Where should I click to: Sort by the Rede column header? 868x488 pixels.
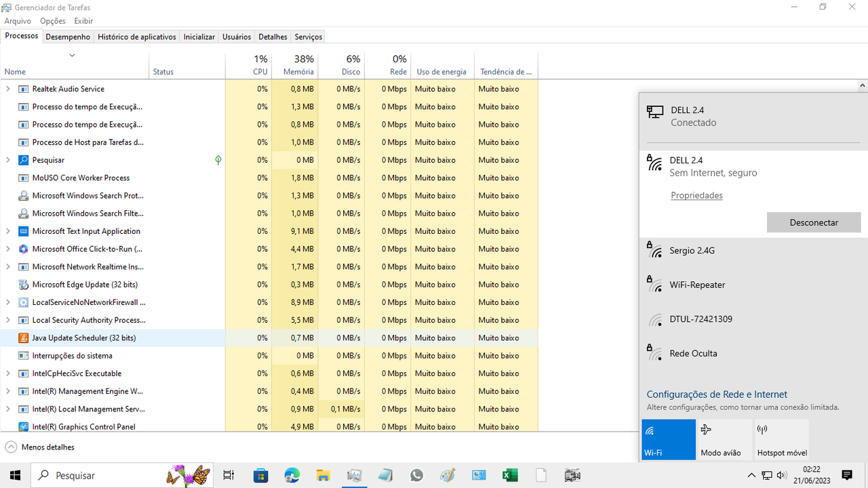[x=387, y=65]
